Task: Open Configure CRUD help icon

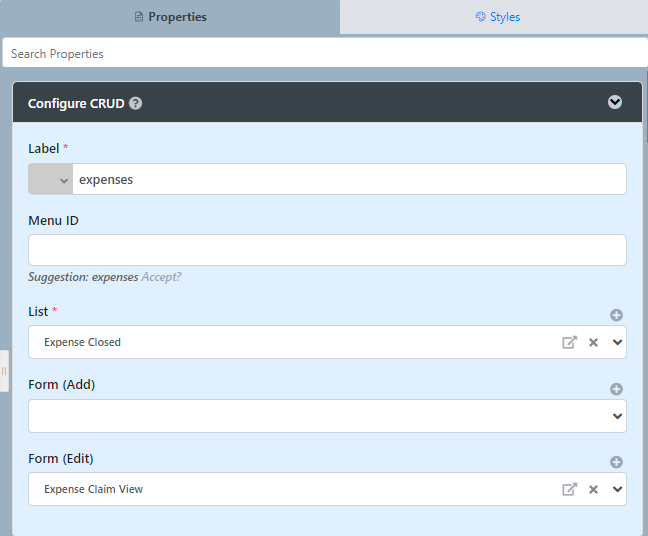Action: click(136, 103)
